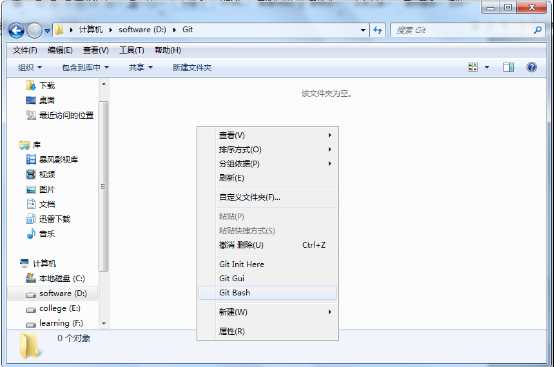Viewport: 554px width, 367px height.
Task: Click the 计算机 breadcrumb segment
Action: tap(91, 30)
